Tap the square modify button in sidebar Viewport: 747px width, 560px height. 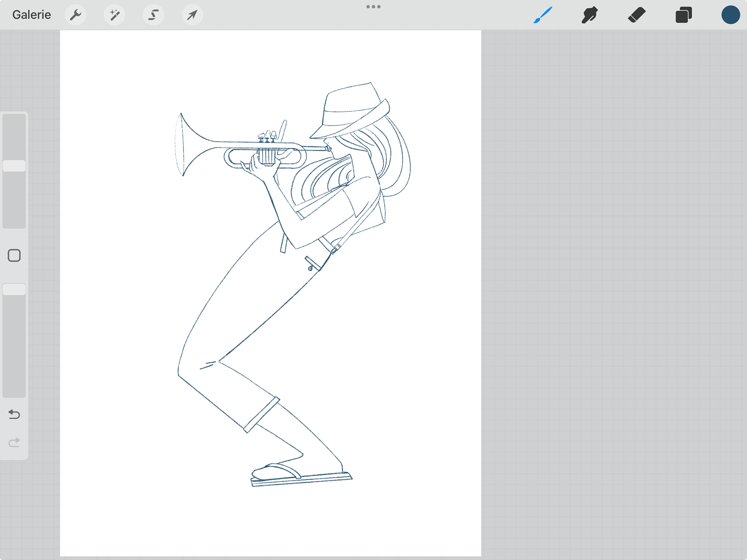[14, 255]
